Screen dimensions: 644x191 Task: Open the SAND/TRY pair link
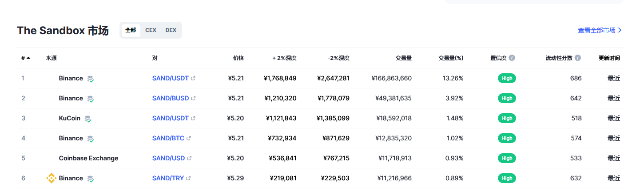pyautogui.click(x=168, y=178)
